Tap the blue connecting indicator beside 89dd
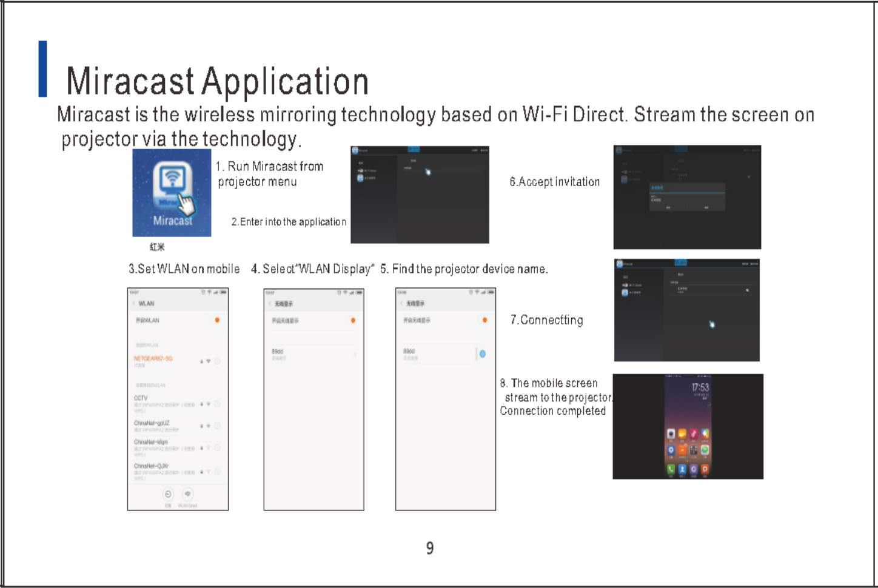 483,353
